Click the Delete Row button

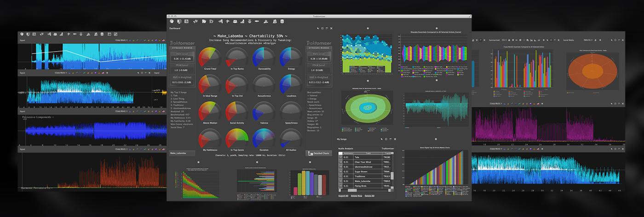coord(356,196)
